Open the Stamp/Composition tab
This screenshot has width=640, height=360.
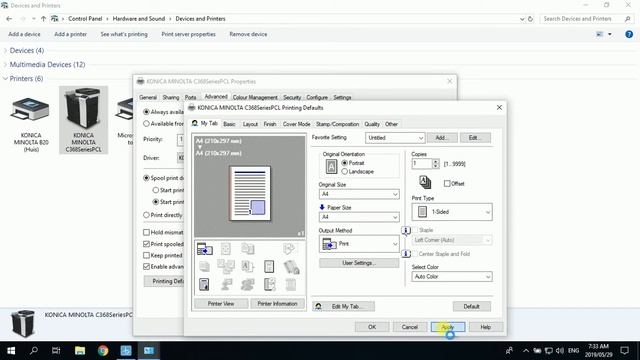coord(338,124)
